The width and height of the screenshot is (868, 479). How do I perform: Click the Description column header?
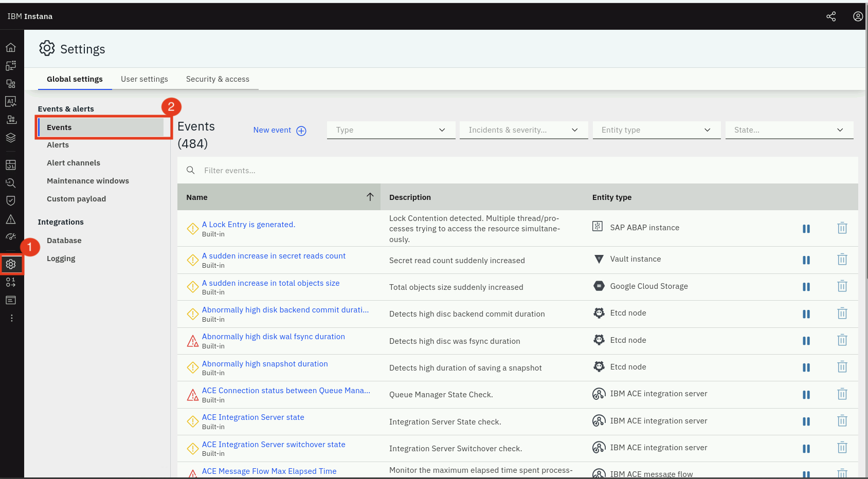(x=410, y=197)
